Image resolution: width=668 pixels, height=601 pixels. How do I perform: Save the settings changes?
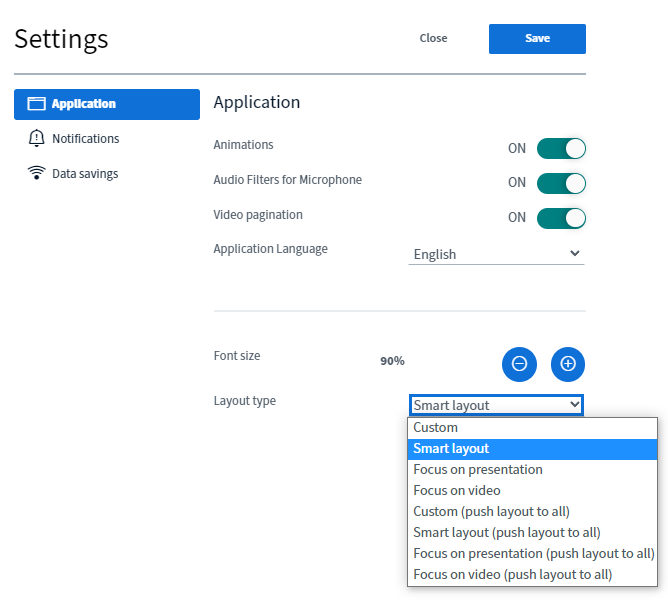(537, 39)
